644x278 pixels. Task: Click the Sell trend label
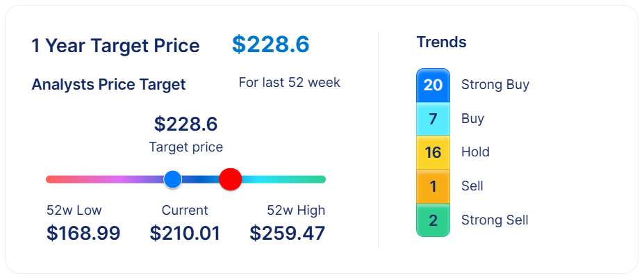pos(472,186)
